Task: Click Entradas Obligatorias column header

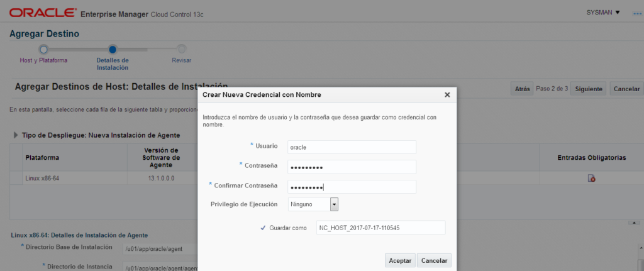Action: coord(591,158)
